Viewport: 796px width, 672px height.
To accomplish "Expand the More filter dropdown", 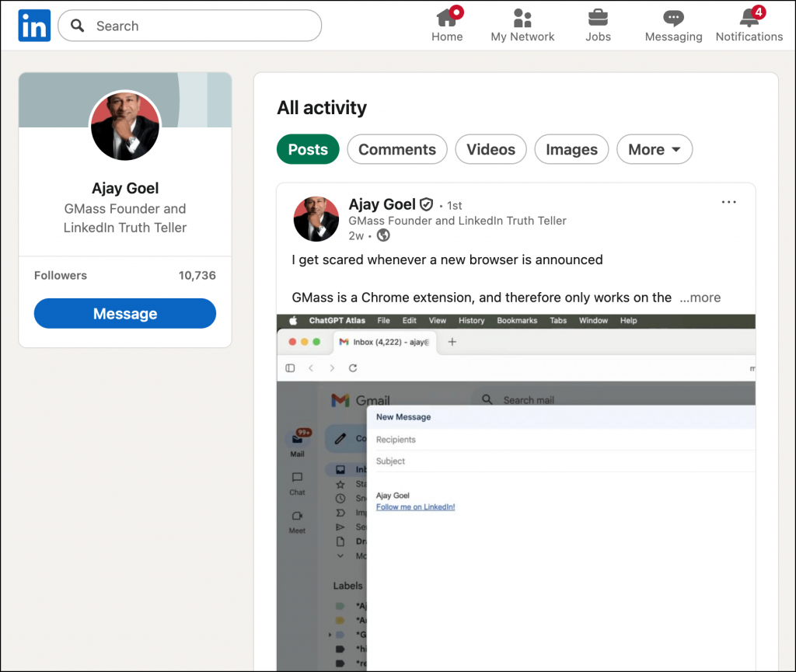I will click(x=654, y=150).
